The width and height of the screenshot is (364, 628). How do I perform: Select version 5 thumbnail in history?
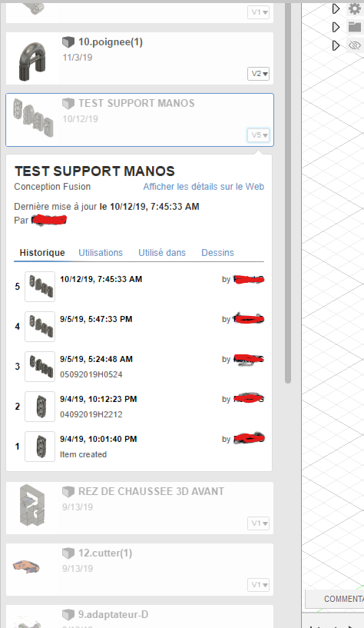(40, 287)
